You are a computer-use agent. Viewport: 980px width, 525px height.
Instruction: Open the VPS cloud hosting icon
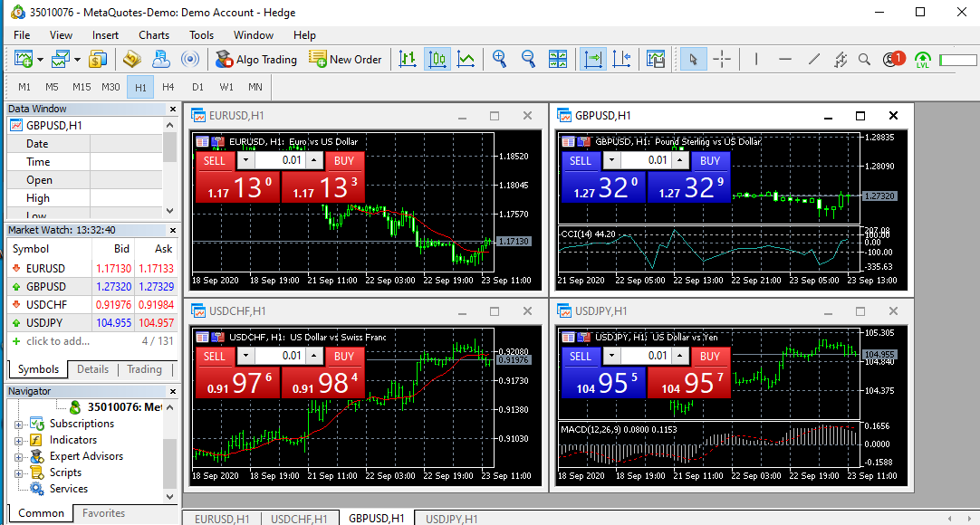(160, 60)
